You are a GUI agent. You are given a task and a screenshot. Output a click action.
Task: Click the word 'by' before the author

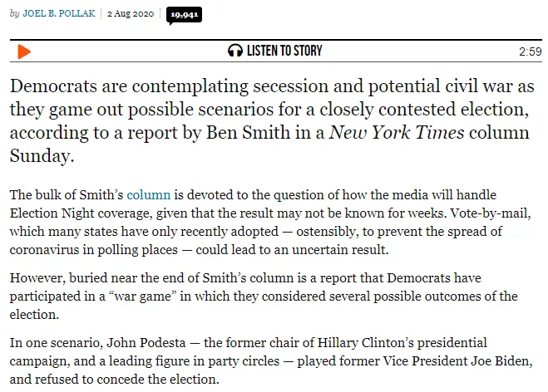pos(16,15)
